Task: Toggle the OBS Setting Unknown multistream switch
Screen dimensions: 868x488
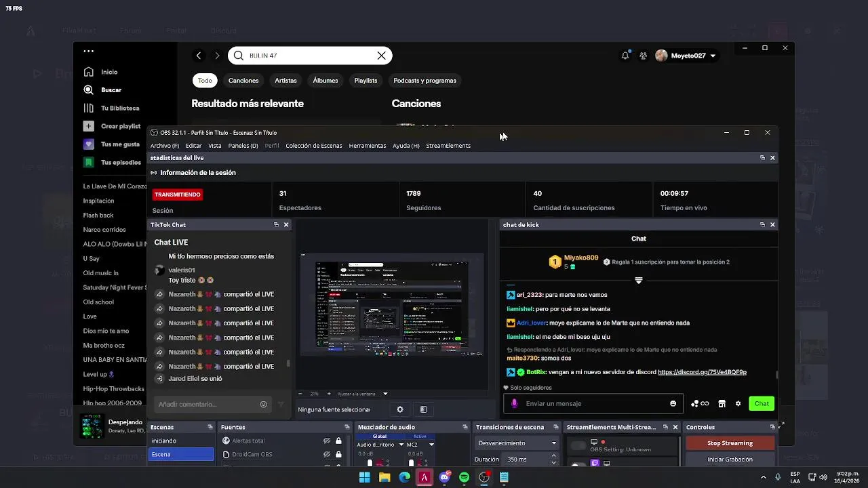Action: pyautogui.click(x=578, y=445)
